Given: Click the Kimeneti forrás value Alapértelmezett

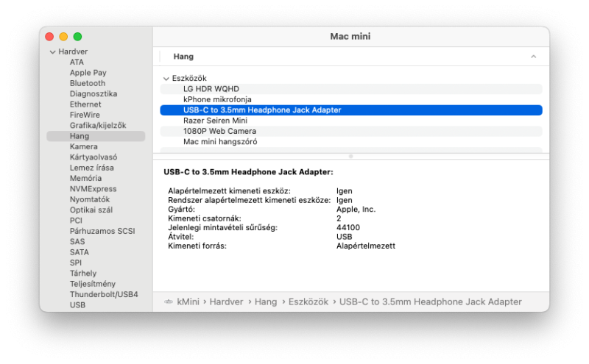Looking at the screenshot, I should pyautogui.click(x=365, y=246).
